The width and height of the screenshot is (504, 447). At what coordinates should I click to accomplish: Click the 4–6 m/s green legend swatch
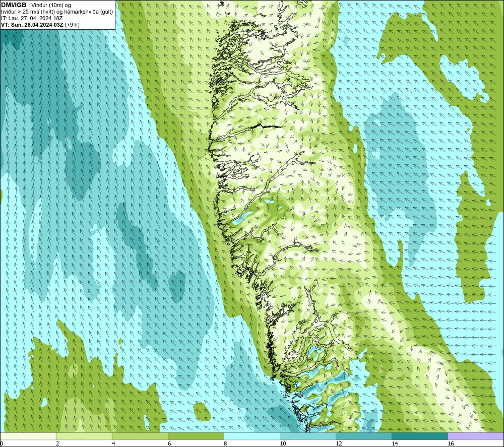click(x=140, y=436)
